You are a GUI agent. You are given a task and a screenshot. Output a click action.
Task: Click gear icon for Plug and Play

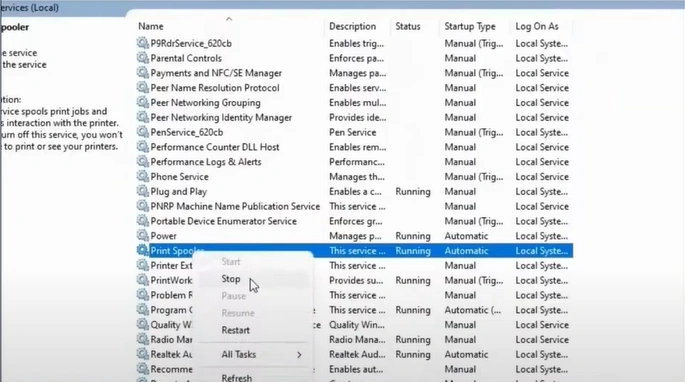[x=142, y=191]
